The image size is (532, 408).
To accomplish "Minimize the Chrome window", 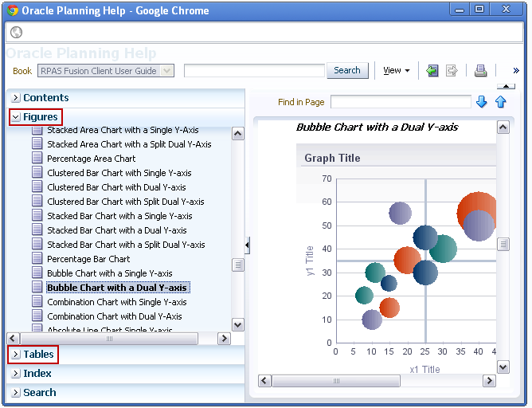I will coord(460,10).
